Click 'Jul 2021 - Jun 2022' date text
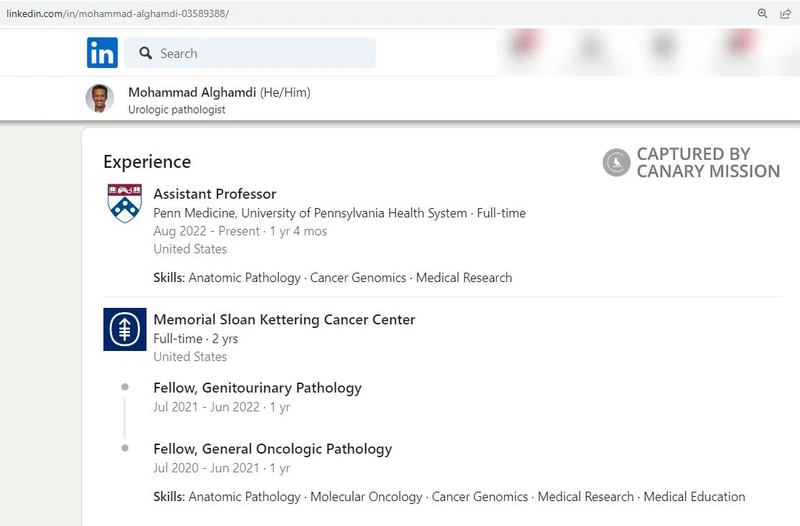Image resolution: width=800 pixels, height=526 pixels. click(x=207, y=407)
